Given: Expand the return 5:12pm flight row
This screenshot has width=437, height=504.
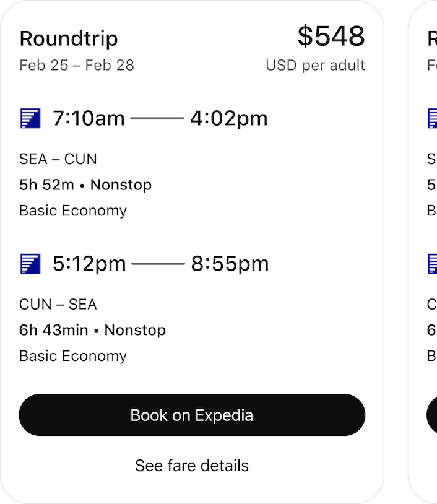Looking at the screenshot, I should pyautogui.click(x=142, y=263).
